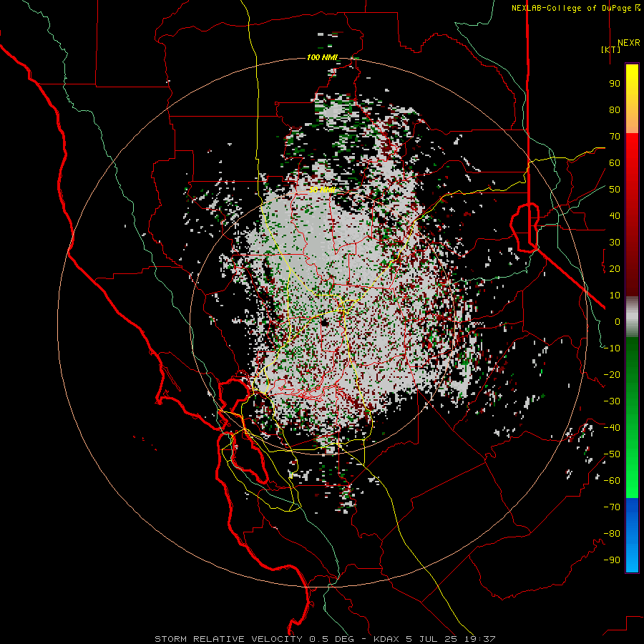Click the 20 value on velocity scale
Screen dimensions: 644x644
tap(615, 269)
